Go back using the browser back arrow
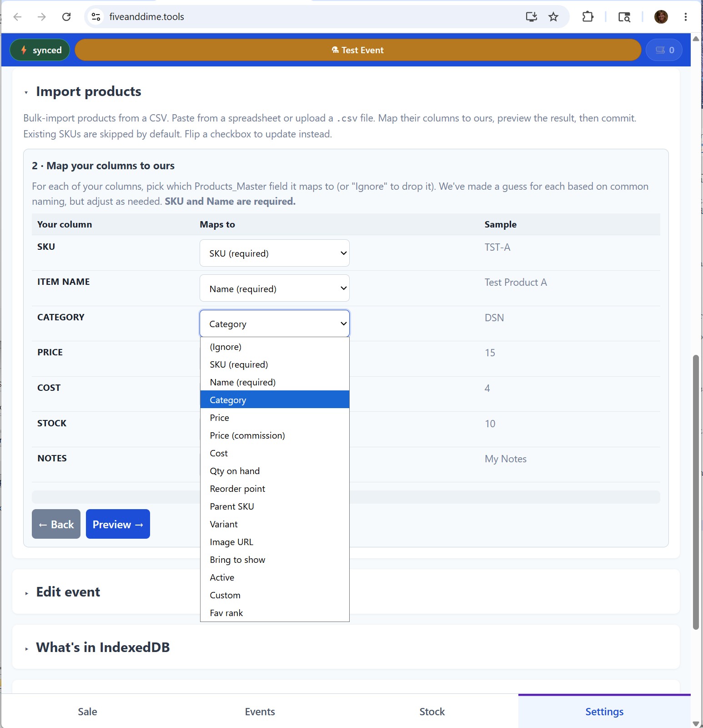 click(x=18, y=17)
